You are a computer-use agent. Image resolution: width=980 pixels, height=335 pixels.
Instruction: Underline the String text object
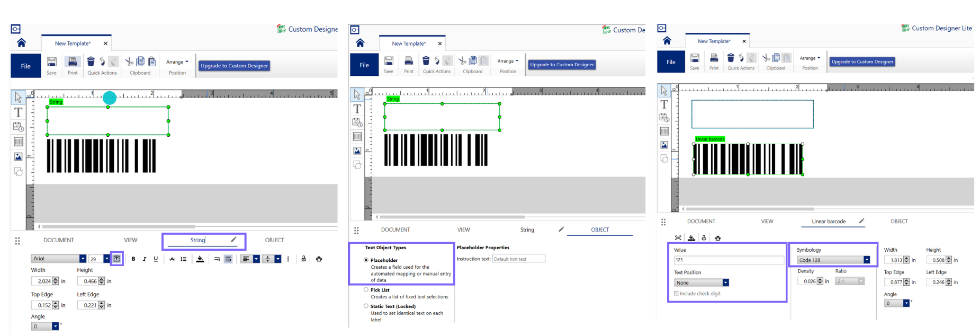click(x=156, y=259)
